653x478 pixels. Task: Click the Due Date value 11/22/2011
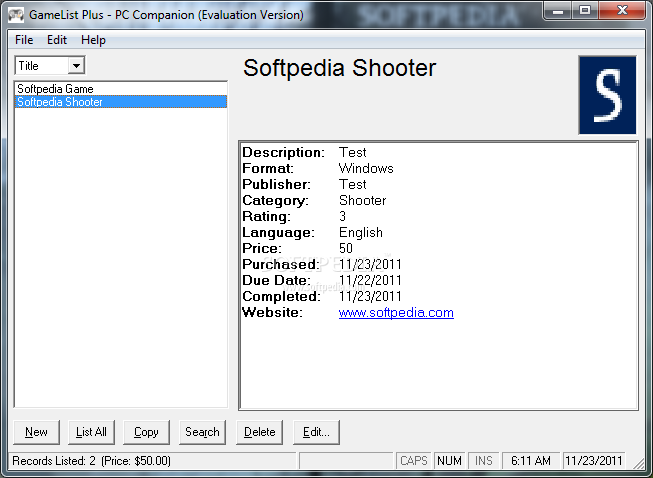(x=370, y=281)
